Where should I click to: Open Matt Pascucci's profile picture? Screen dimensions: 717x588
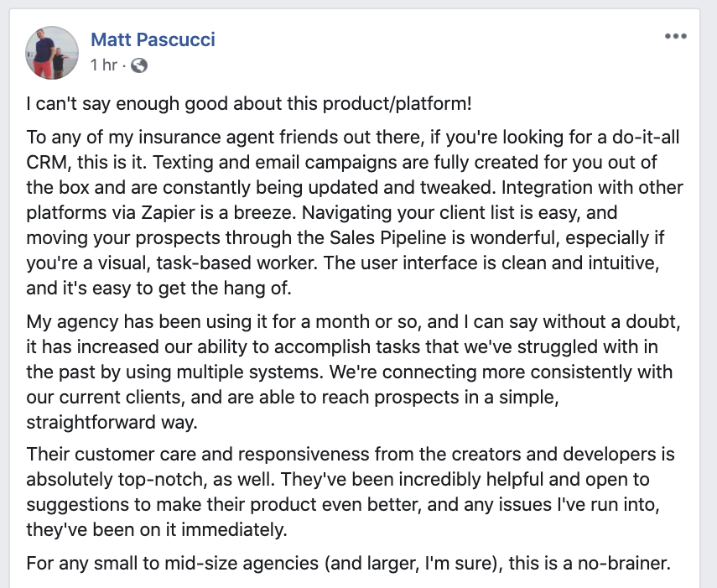[x=52, y=53]
